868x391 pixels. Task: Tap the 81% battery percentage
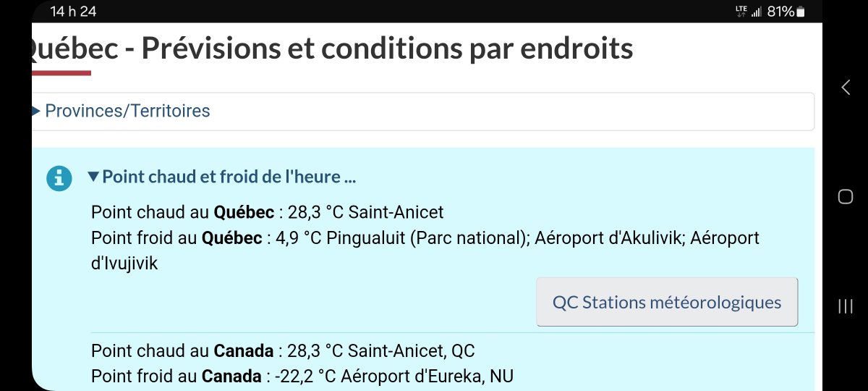click(x=780, y=12)
